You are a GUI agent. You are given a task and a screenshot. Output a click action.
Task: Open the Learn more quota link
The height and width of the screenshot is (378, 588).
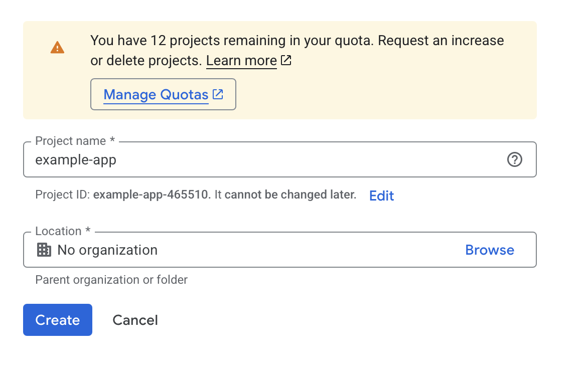point(241,61)
